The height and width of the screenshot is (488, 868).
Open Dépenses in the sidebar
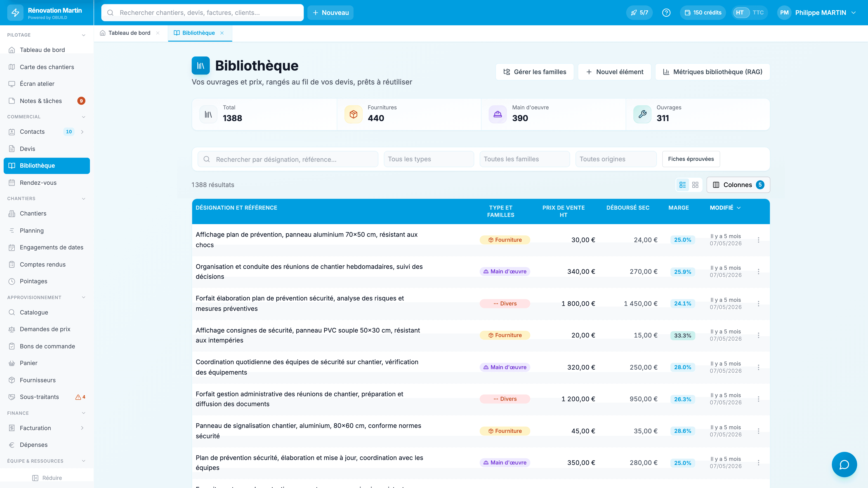(47, 445)
